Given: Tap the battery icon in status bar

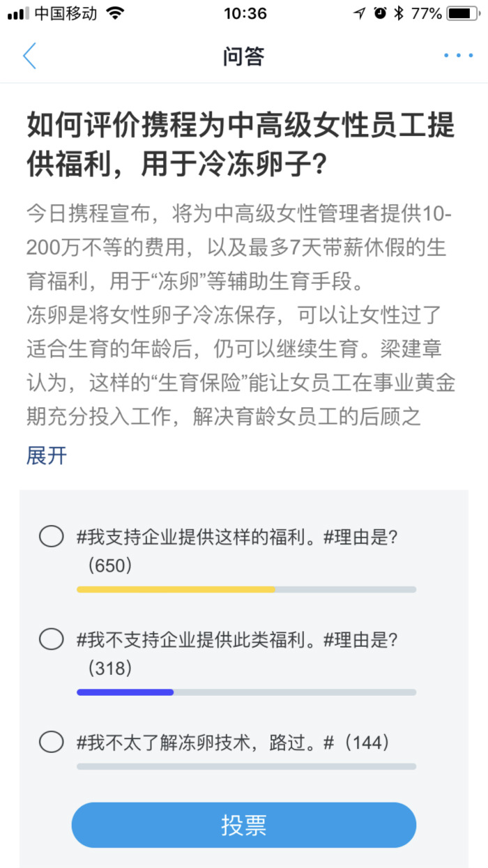Looking at the screenshot, I should 463,13.
